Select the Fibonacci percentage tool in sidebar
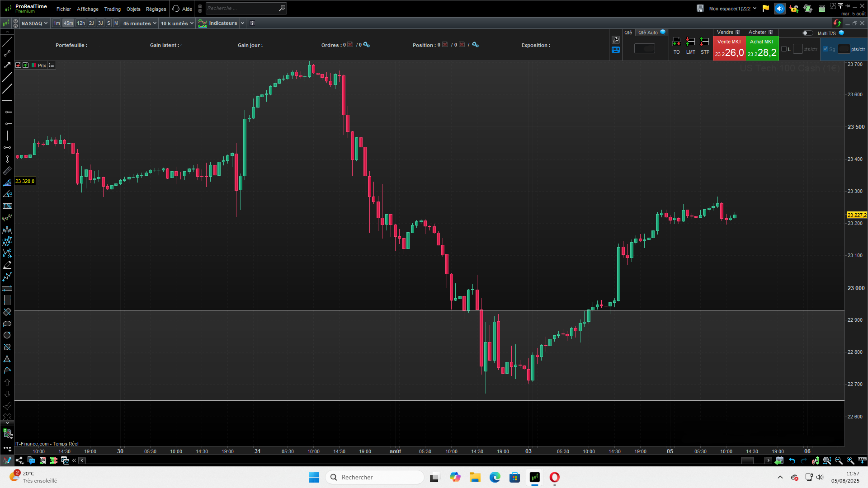868x488 pixels. [x=7, y=206]
